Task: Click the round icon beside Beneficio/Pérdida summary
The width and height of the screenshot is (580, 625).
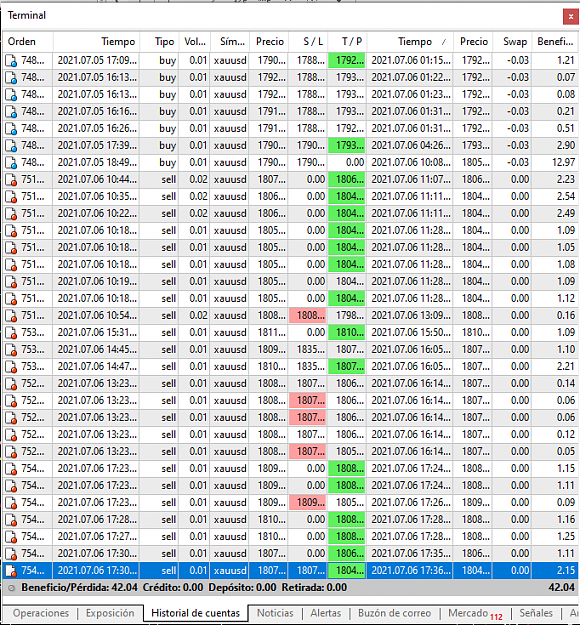Action: click(x=12, y=588)
